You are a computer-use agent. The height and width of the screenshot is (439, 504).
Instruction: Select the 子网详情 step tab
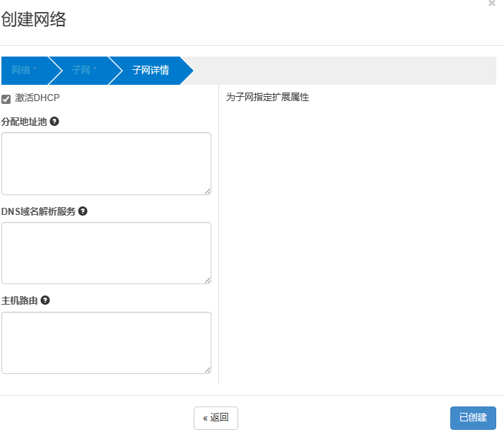[150, 71]
